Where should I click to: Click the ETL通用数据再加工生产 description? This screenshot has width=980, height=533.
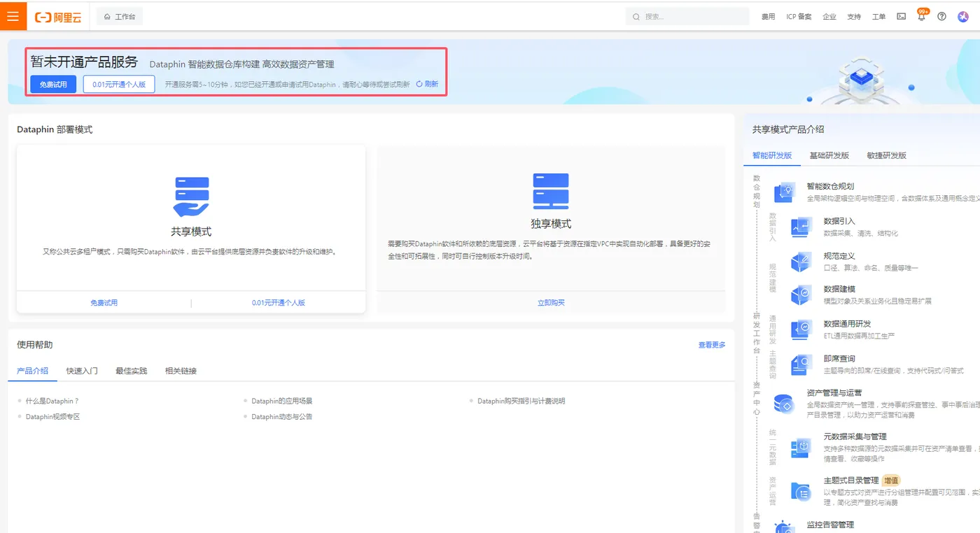pyautogui.click(x=859, y=336)
